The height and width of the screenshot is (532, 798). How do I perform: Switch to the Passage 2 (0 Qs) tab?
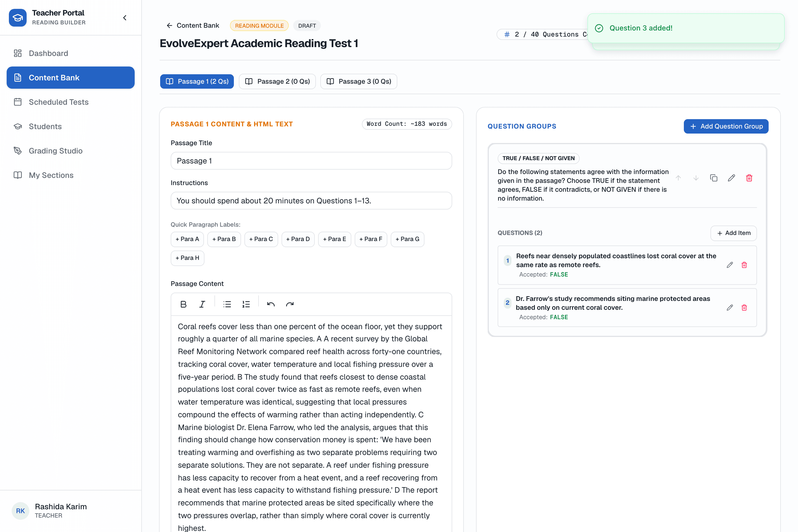pyautogui.click(x=277, y=81)
